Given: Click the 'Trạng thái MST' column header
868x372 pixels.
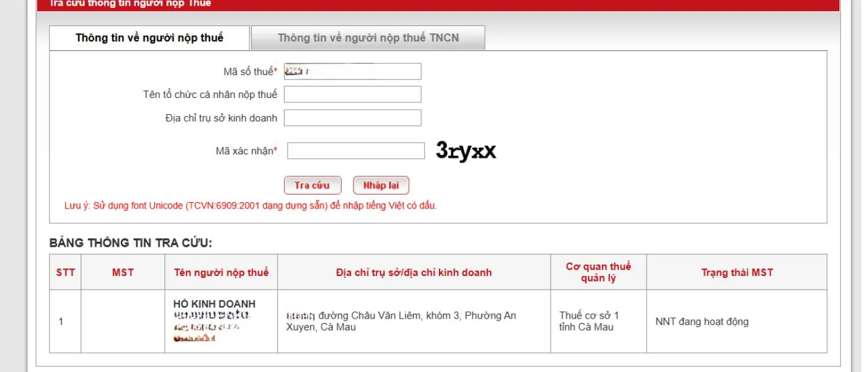Looking at the screenshot, I should (737, 272).
